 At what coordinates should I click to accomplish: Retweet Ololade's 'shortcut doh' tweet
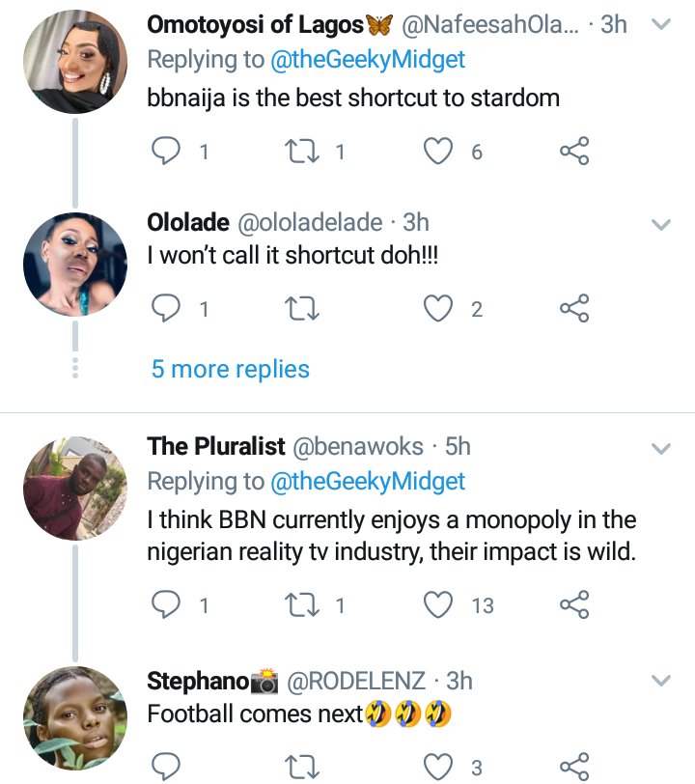[303, 309]
